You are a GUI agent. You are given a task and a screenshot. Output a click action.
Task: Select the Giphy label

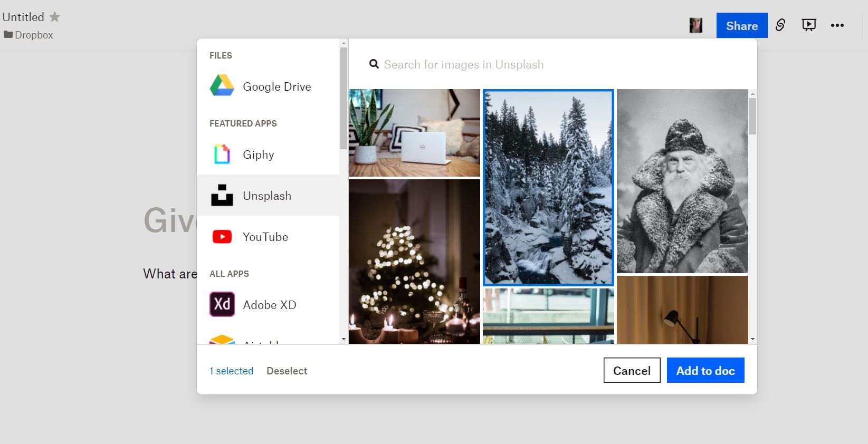point(259,155)
